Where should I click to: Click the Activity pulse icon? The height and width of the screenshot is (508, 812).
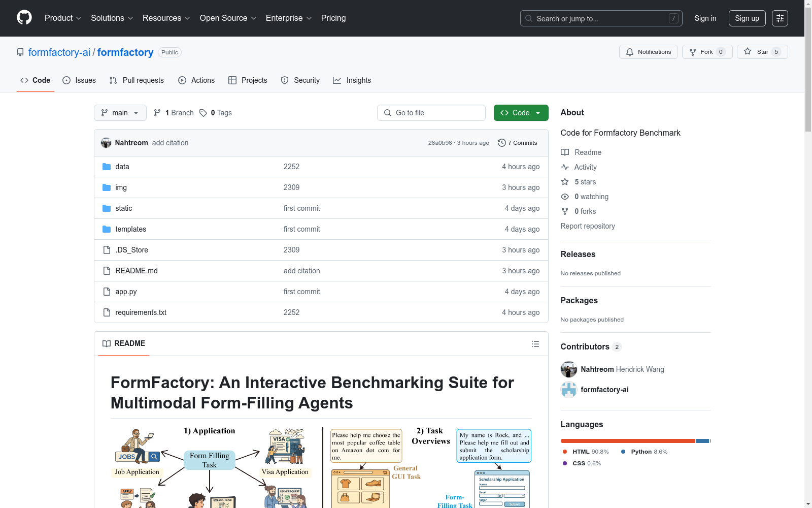click(565, 167)
